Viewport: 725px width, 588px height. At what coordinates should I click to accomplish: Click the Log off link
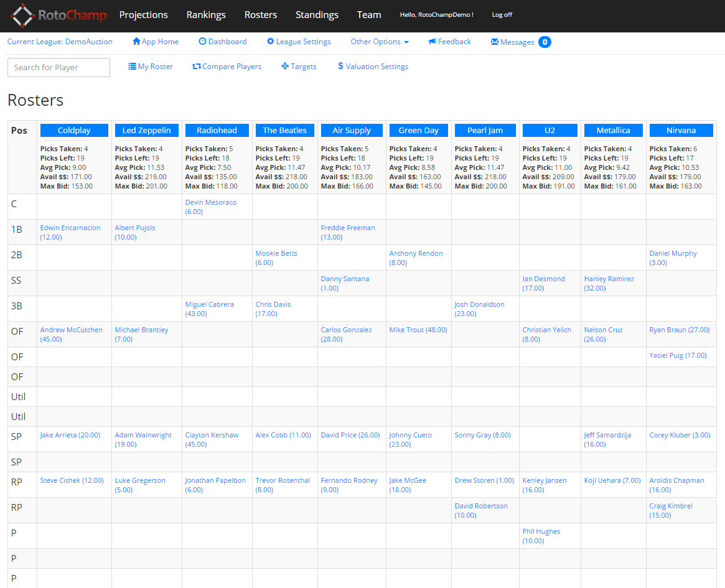point(502,15)
